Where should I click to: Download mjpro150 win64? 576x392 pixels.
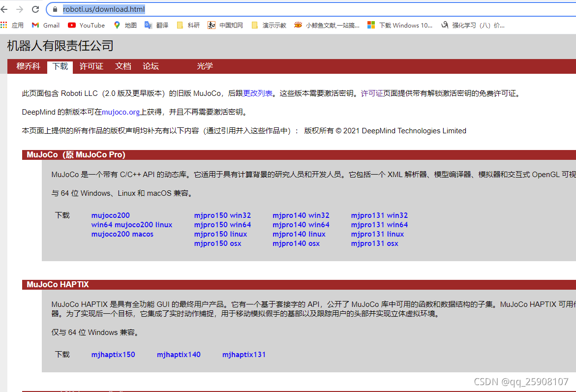click(x=222, y=224)
